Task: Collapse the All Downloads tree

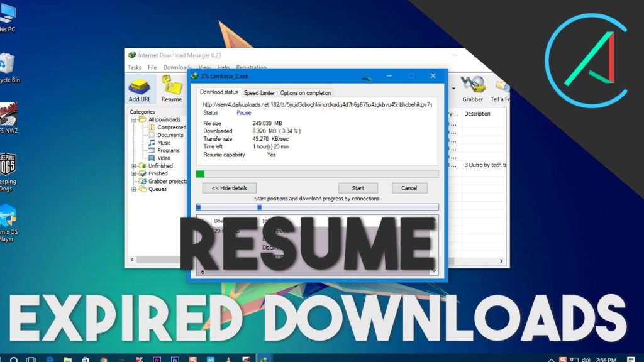Action: 135,119
